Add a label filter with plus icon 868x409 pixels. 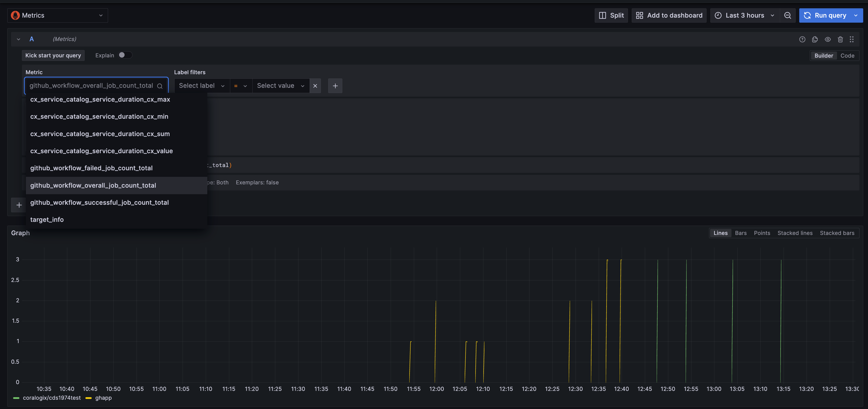point(335,86)
